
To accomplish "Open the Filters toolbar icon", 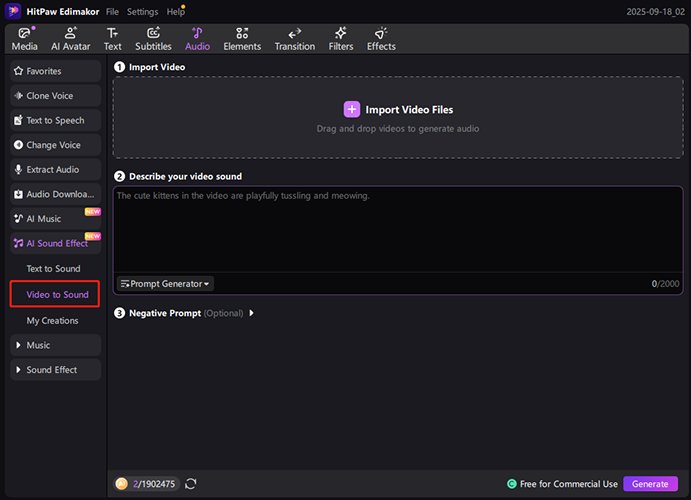I will click(x=341, y=34).
